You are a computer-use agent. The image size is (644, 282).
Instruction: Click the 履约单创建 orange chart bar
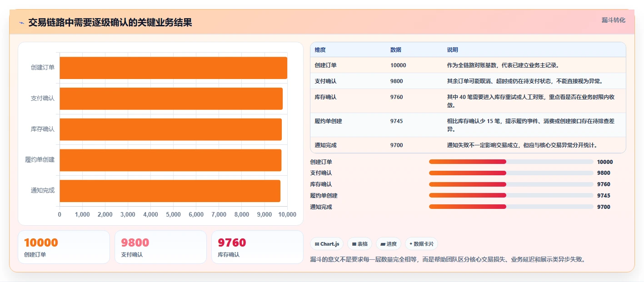pos(170,160)
